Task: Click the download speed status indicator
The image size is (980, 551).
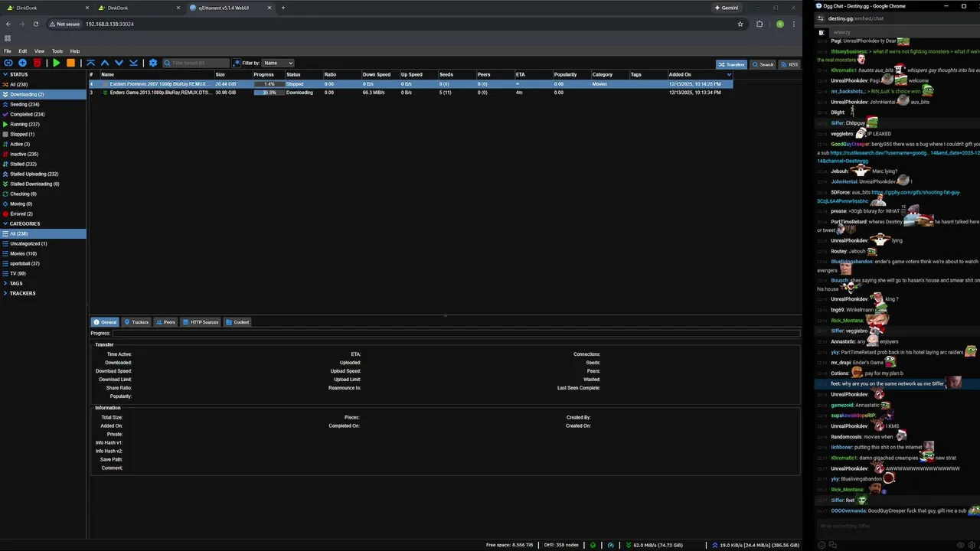Action: click(x=654, y=545)
